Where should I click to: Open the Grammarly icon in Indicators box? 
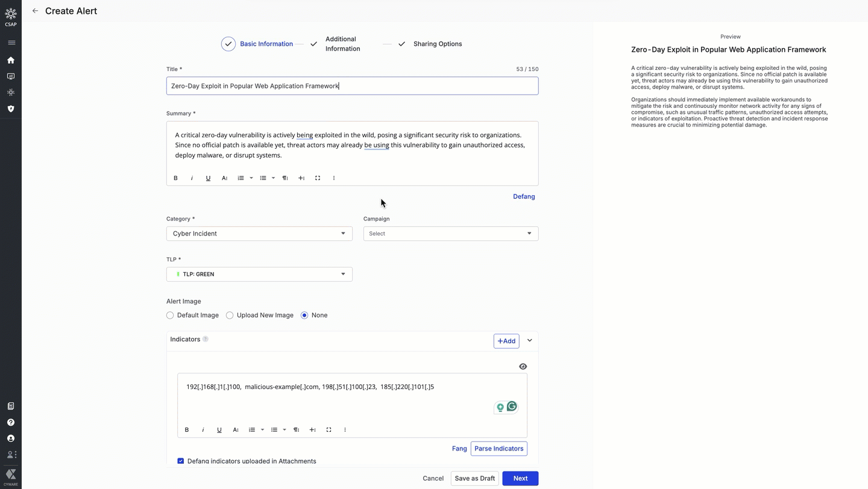tap(512, 406)
